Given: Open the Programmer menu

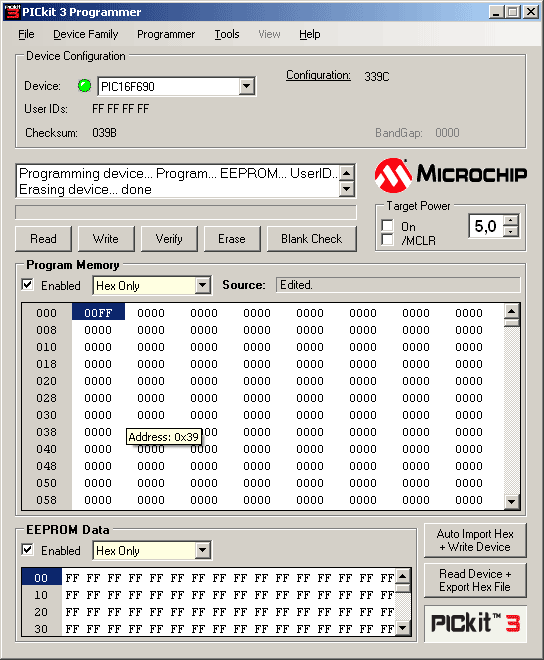Looking at the screenshot, I should 166,34.
